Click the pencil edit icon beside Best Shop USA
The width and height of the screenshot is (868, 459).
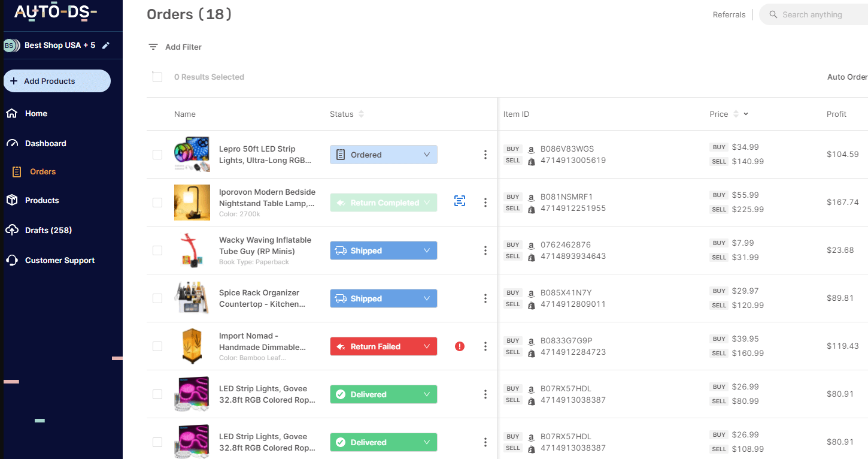click(106, 46)
